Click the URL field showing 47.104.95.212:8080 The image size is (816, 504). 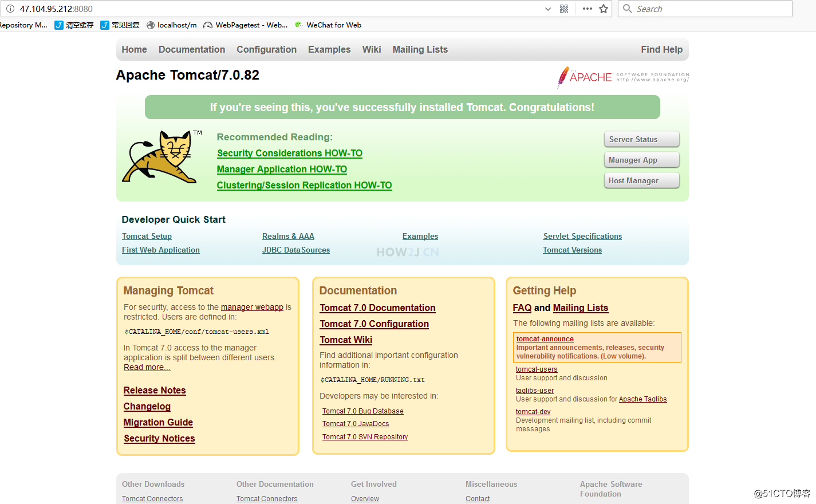click(x=56, y=9)
